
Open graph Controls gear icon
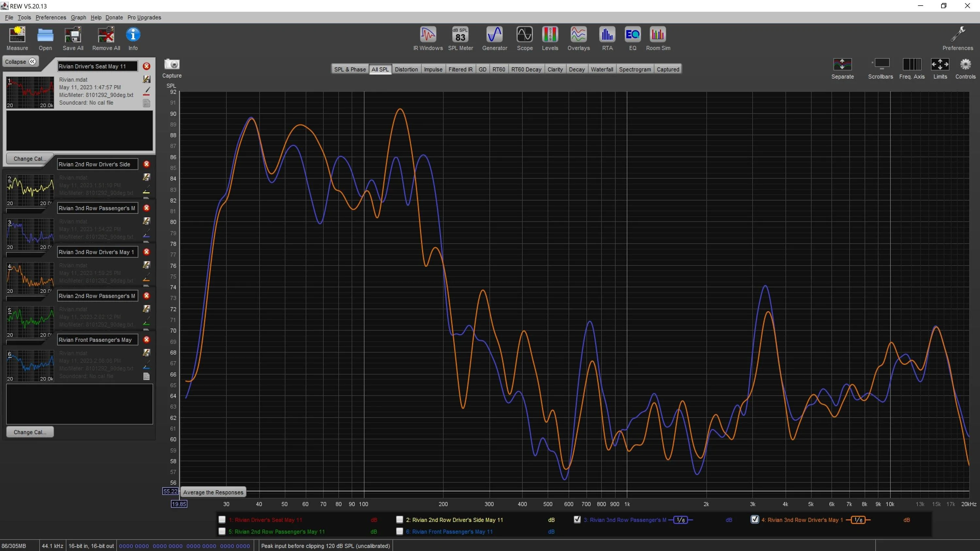[x=965, y=64]
